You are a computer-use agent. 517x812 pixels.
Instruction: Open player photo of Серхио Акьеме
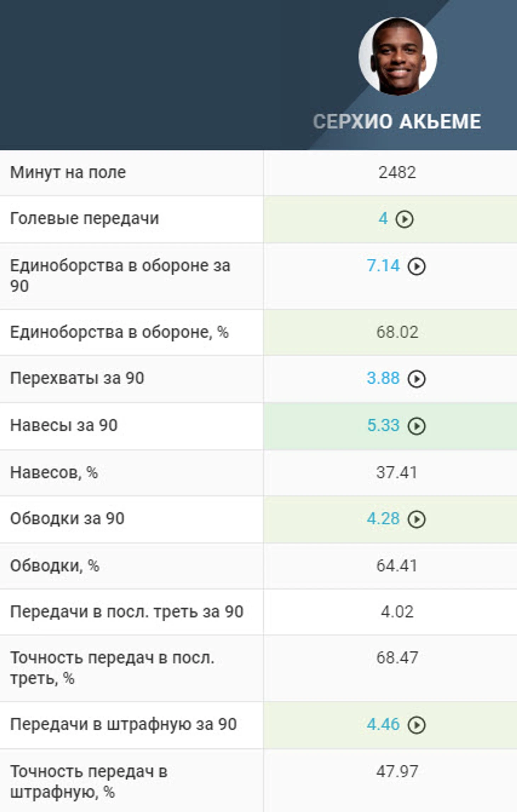(x=398, y=56)
